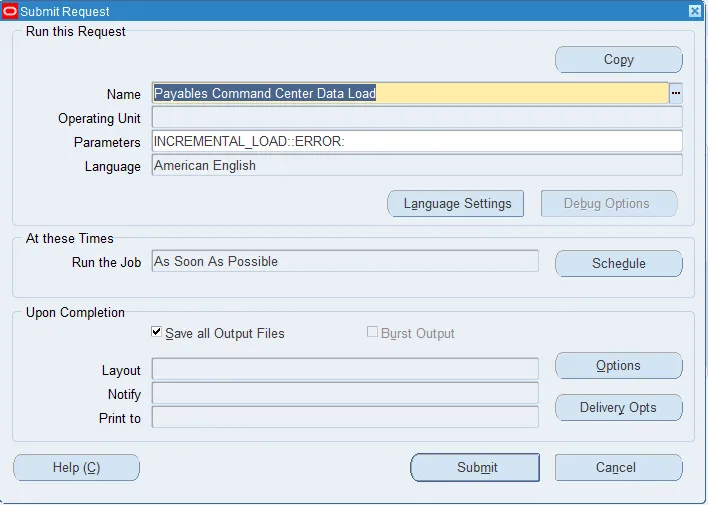Toggle Save all Output Files checkbox

point(156,332)
